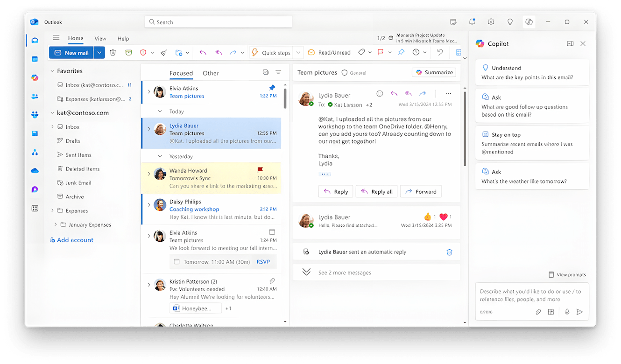Click the microphone icon in Copilot input
The height and width of the screenshot is (364, 621).
click(567, 312)
